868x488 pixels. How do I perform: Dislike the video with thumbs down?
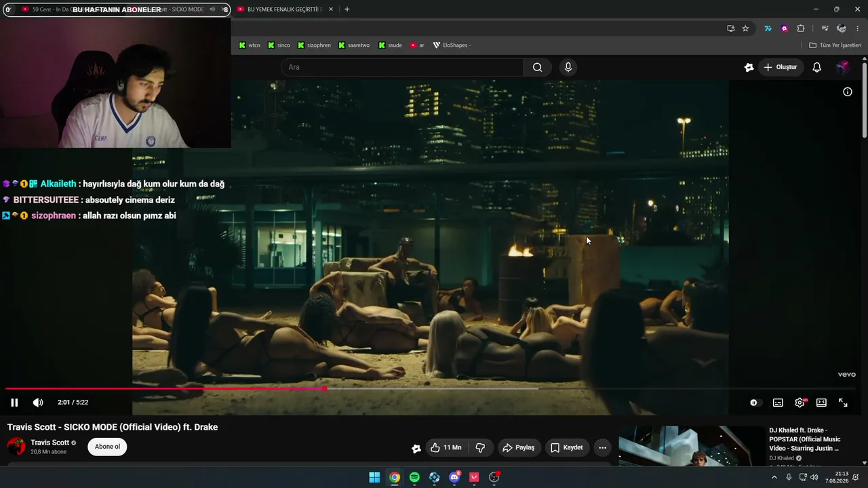coord(480,447)
